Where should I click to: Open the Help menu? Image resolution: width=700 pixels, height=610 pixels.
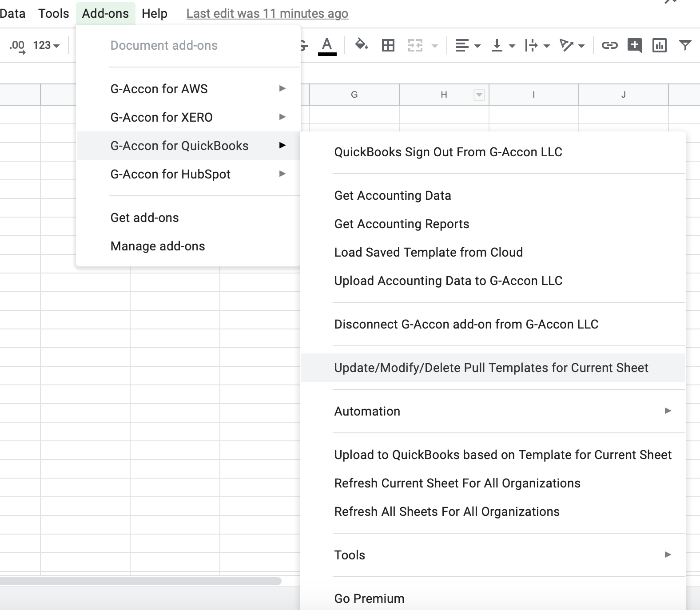pos(155,13)
